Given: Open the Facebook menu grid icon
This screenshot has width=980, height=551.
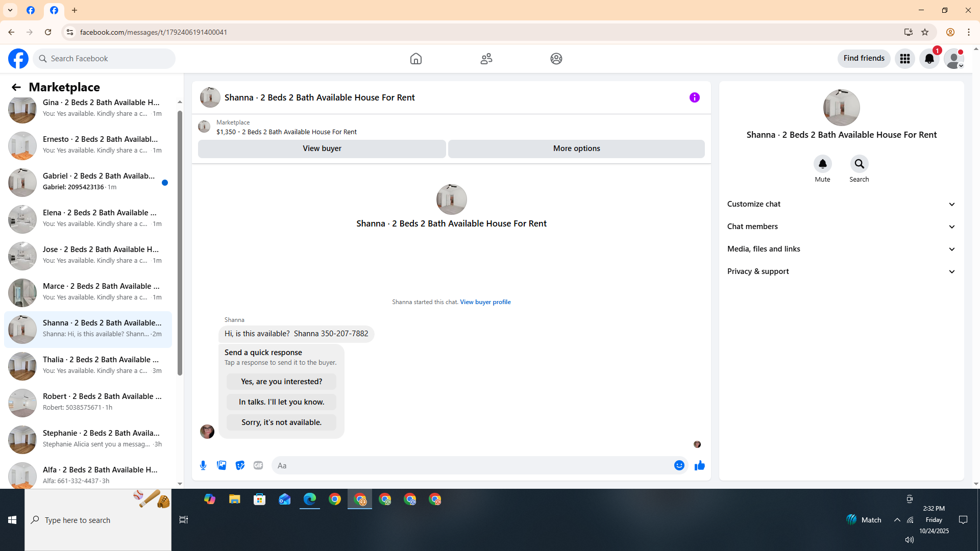Looking at the screenshot, I should pyautogui.click(x=905, y=59).
